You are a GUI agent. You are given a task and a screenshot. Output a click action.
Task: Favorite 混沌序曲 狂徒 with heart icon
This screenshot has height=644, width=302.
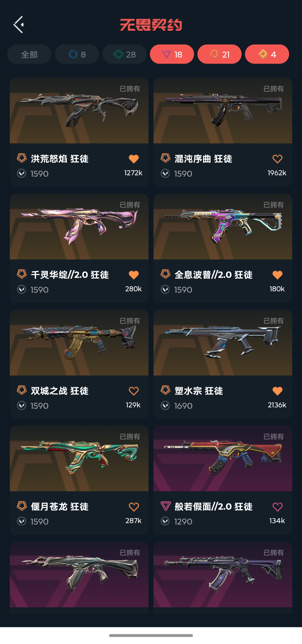point(277,159)
